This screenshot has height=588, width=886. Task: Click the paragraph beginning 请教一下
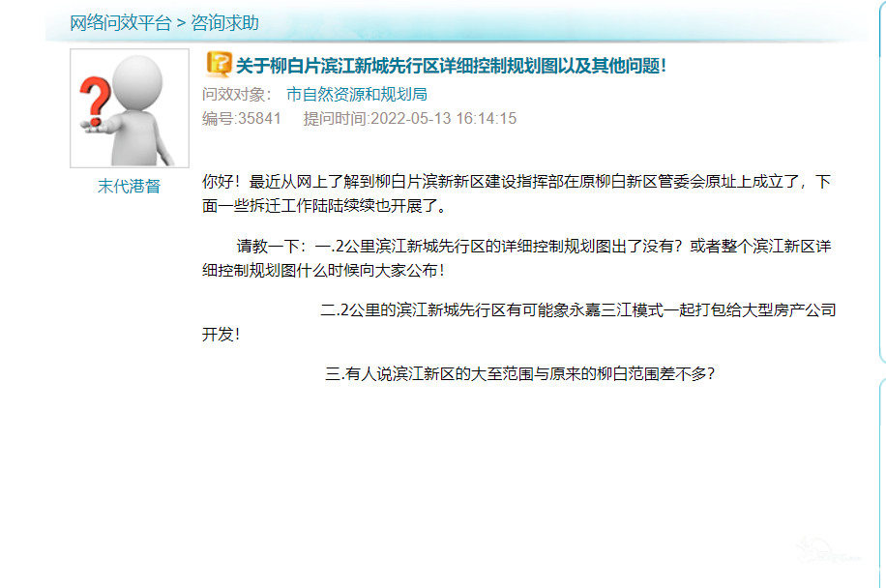tap(517, 258)
